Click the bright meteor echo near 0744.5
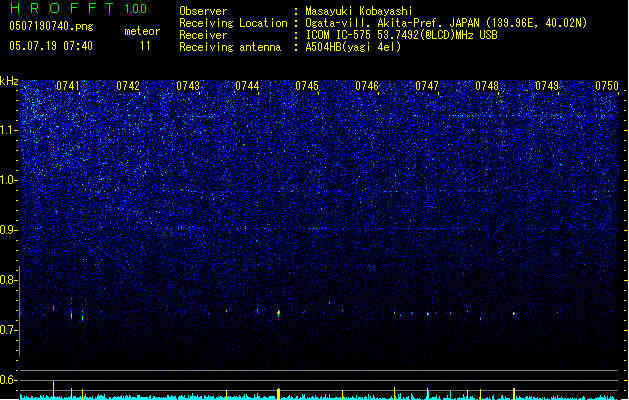629x400 pixels. (x=278, y=313)
